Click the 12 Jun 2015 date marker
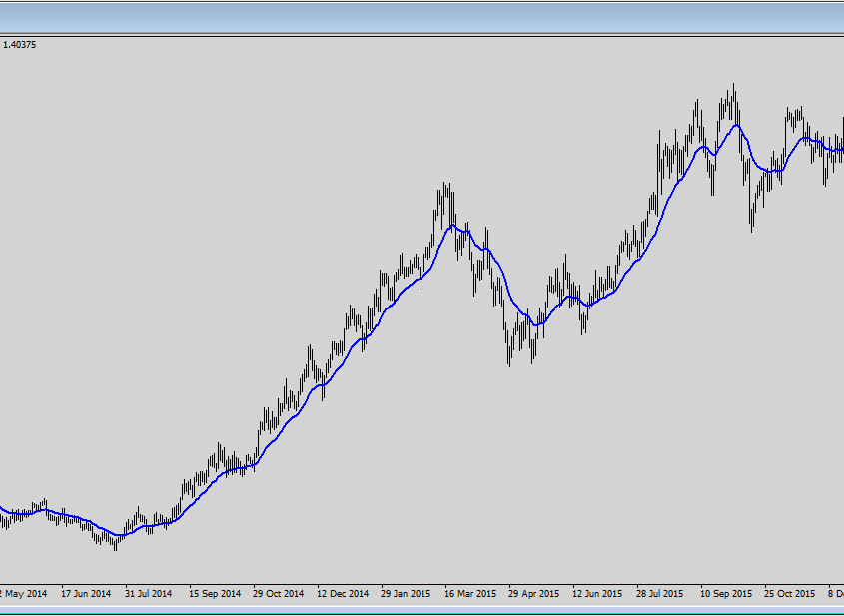 597,594
